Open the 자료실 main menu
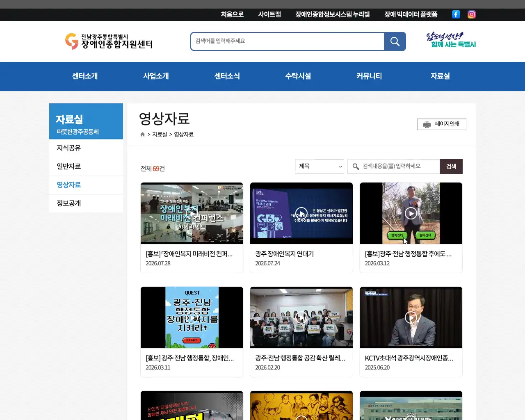The height and width of the screenshot is (420, 525). (x=440, y=76)
